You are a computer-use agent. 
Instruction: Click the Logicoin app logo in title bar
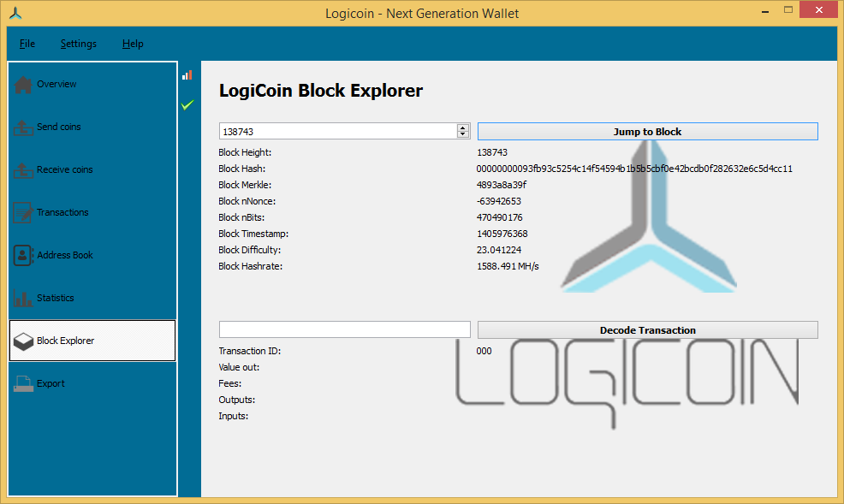[x=15, y=14]
